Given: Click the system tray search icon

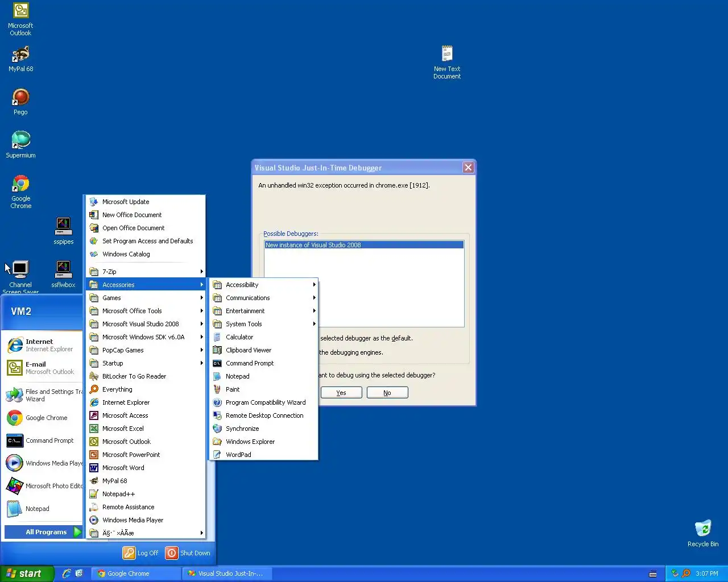Looking at the screenshot, I should coord(686,573).
